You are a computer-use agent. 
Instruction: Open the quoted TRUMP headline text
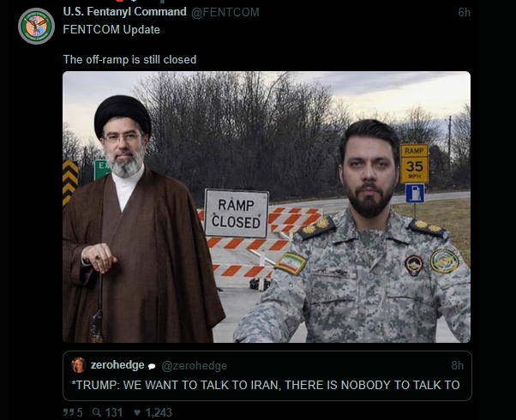(x=266, y=385)
